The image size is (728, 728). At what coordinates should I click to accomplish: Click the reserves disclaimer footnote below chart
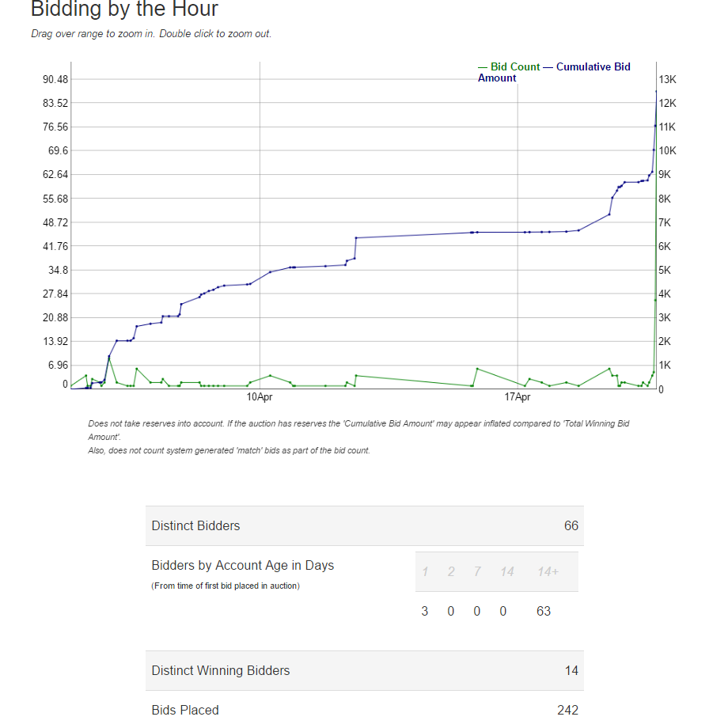coord(358,430)
